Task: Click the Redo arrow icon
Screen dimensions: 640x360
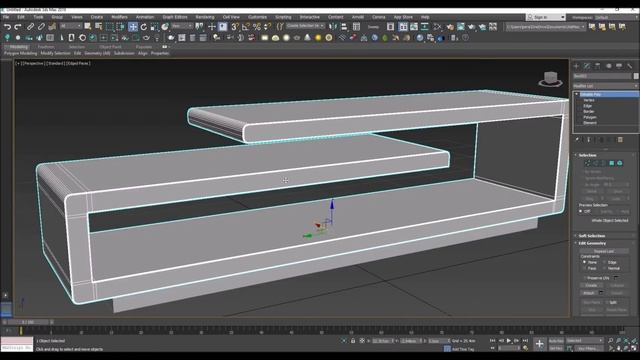Action: (x=18, y=27)
